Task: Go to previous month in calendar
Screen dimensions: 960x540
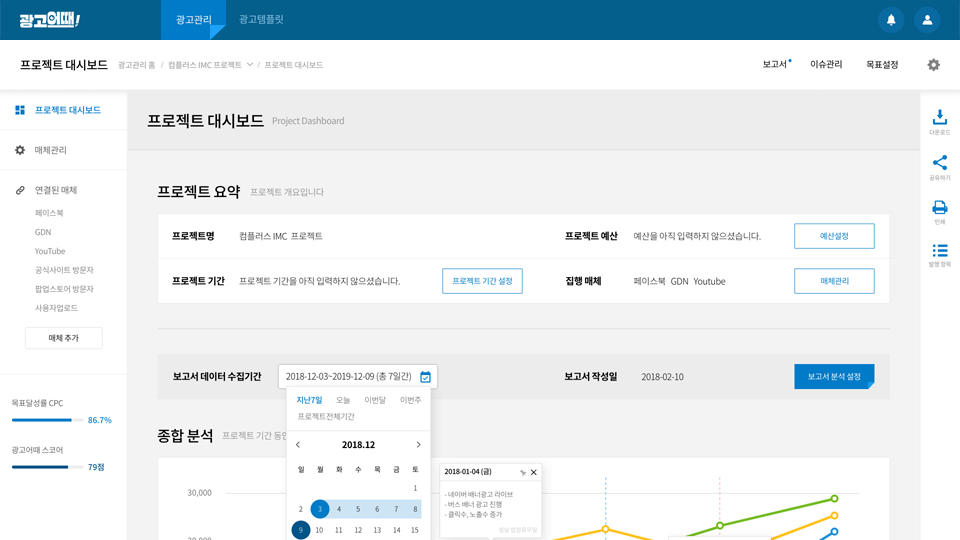Action: pyautogui.click(x=298, y=444)
